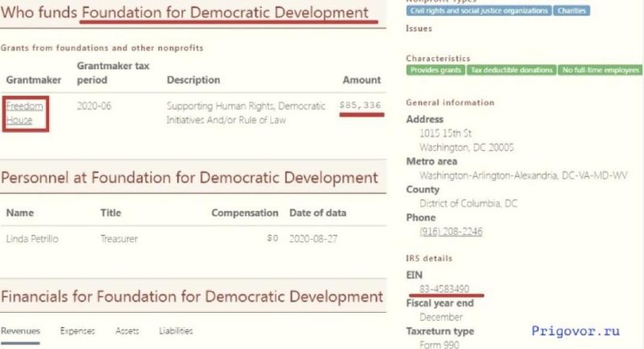The height and width of the screenshot is (349, 644).
Task: Select the Liabilities tab
Action: [175, 331]
